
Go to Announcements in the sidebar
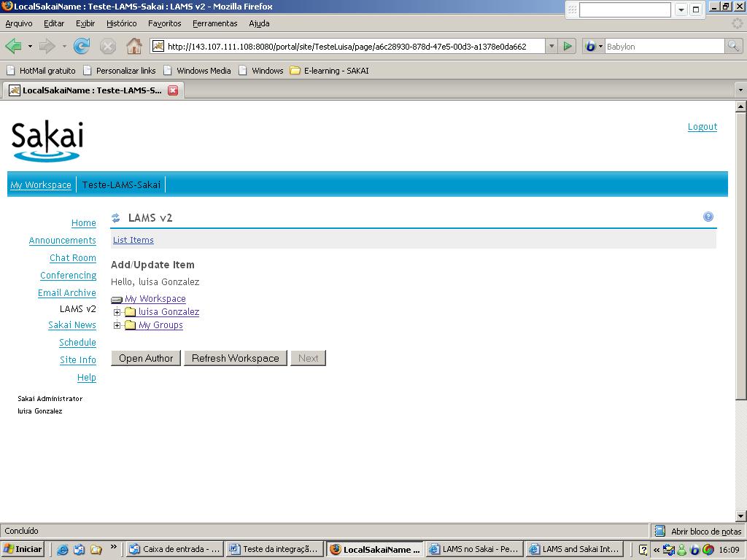coord(62,241)
